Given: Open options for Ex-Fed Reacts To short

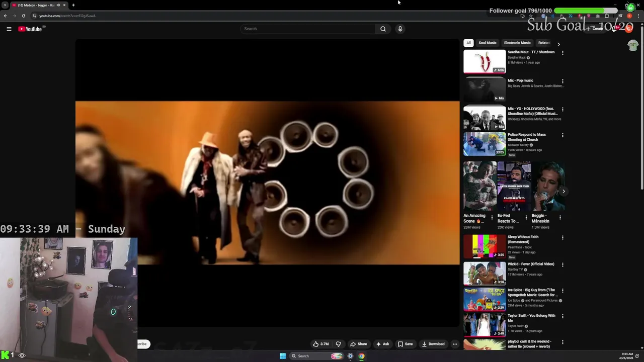Looking at the screenshot, I should pos(526,218).
